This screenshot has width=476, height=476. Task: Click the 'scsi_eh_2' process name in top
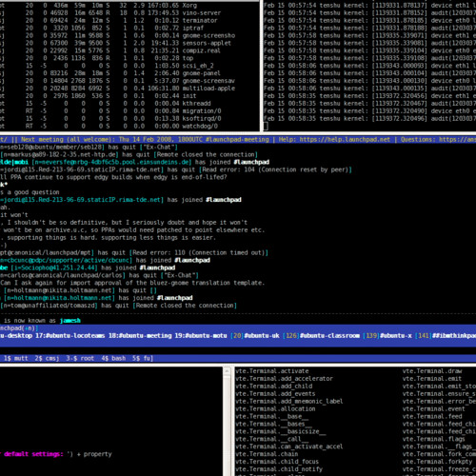click(x=198, y=66)
